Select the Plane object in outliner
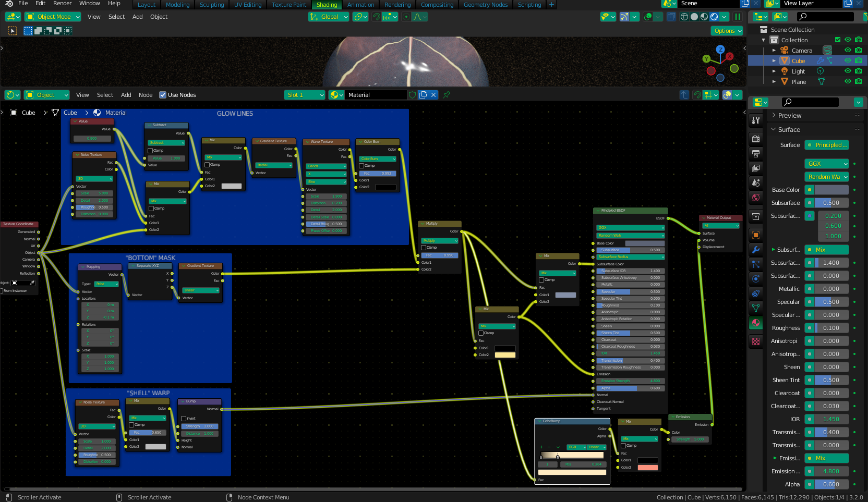Viewport: 868px width, 502px height. point(799,82)
